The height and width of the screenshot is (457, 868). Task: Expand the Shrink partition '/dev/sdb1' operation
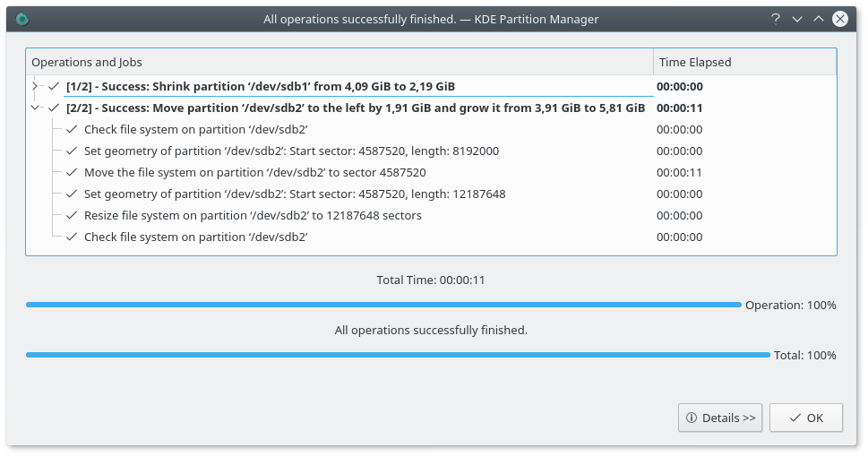(x=35, y=87)
